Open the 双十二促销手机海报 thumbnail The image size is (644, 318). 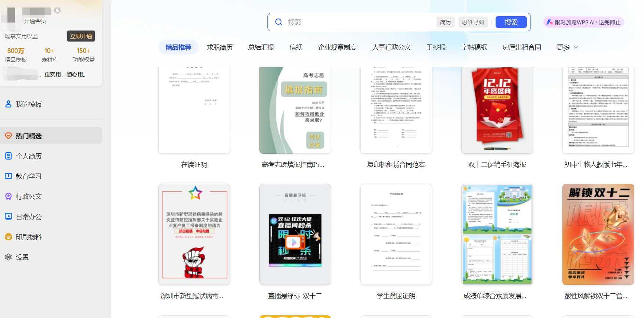(497, 110)
